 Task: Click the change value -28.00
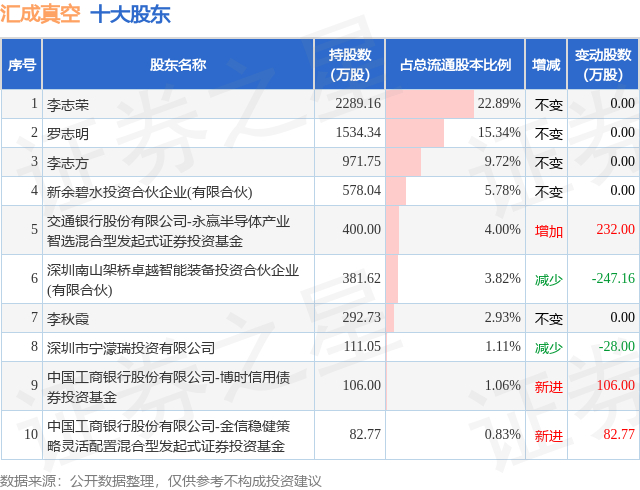pyautogui.click(x=616, y=346)
